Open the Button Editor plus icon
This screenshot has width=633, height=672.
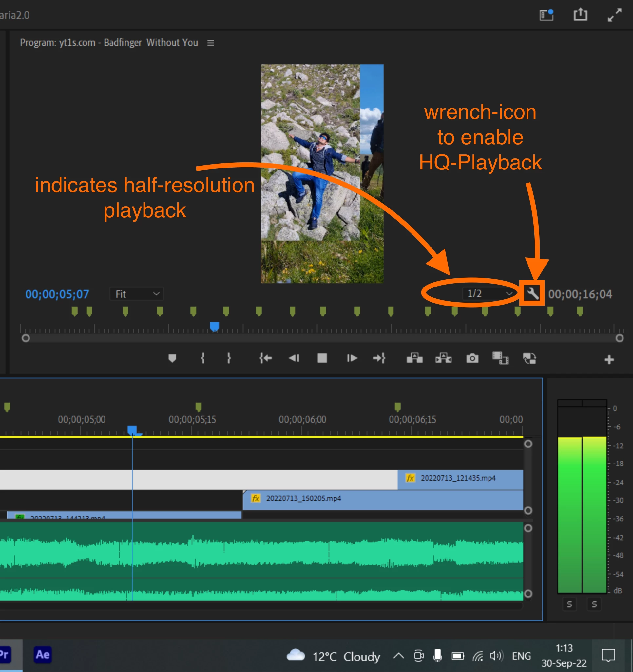609,359
